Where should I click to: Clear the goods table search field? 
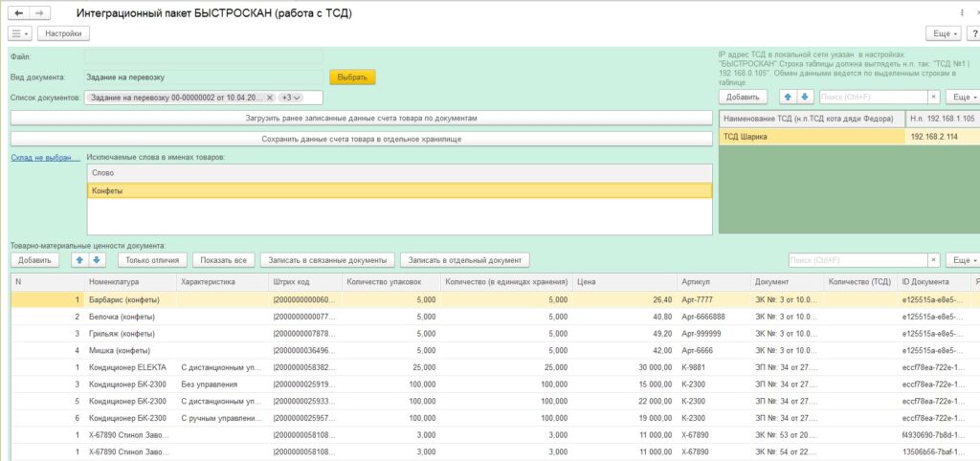coord(934,260)
